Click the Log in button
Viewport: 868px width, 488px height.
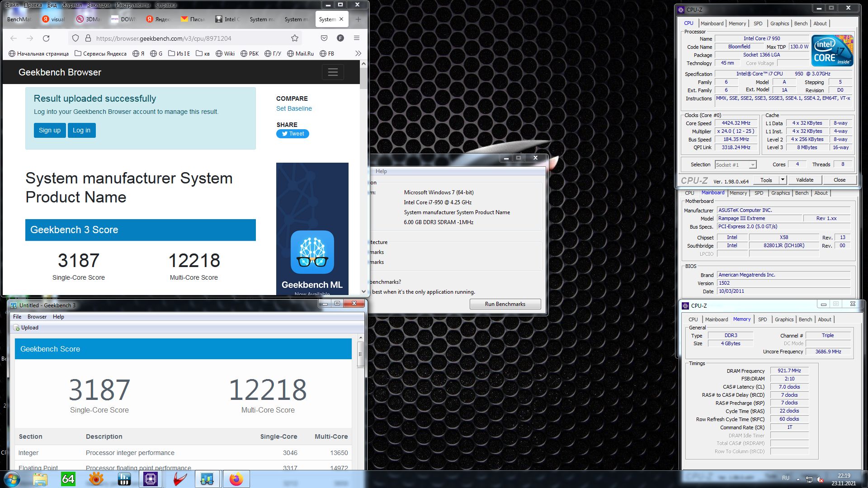(81, 130)
